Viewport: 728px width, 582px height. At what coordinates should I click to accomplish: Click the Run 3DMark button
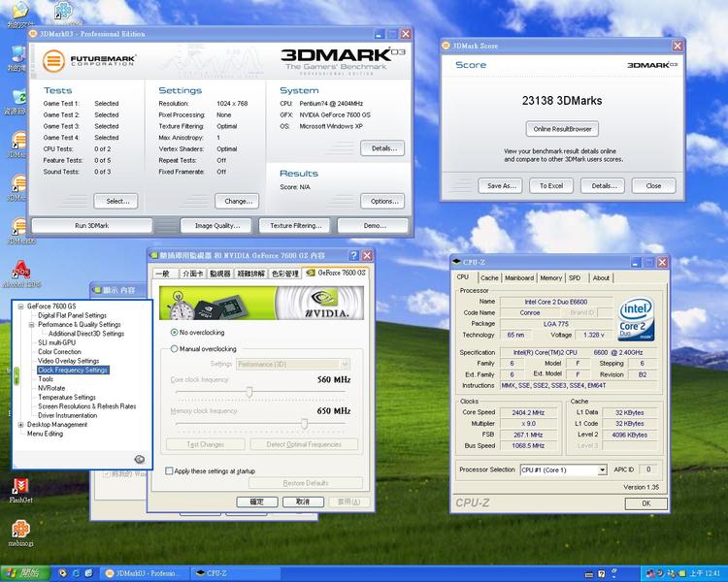(92, 226)
